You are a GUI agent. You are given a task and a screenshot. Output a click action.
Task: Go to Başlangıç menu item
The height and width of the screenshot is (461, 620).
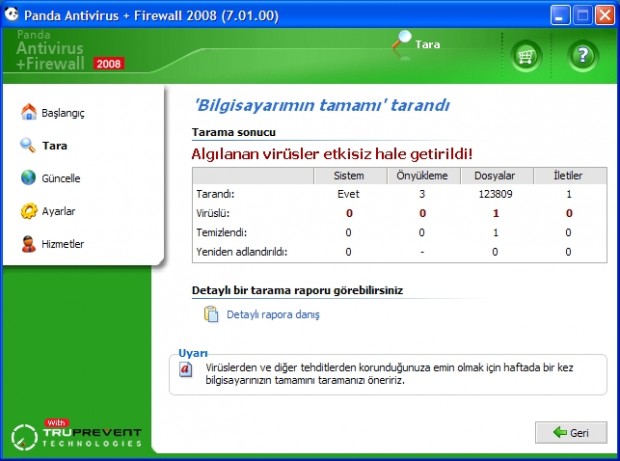click(63, 113)
